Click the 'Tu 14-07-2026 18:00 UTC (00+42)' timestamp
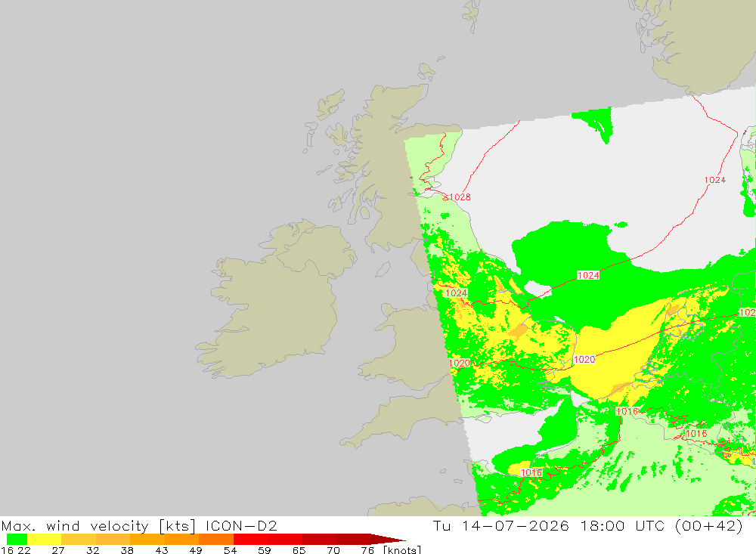 pos(587,525)
